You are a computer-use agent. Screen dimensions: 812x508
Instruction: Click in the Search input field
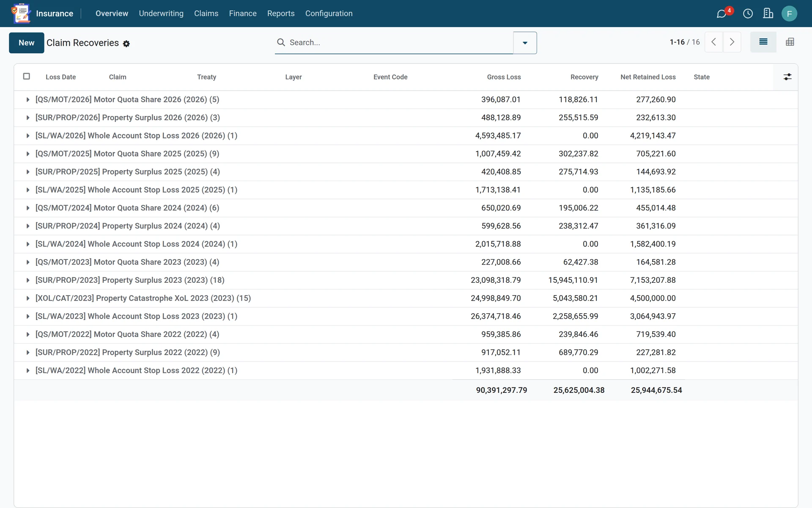400,42
